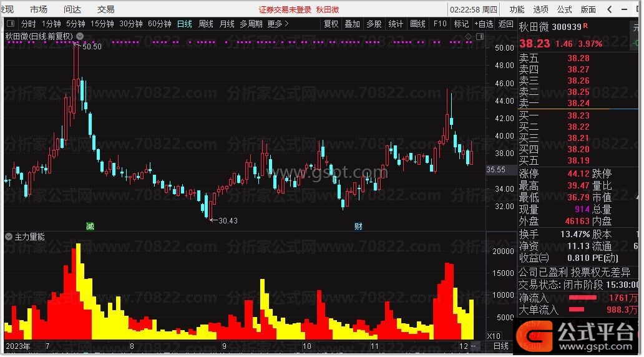Open the dropdown circle next to 秋田微(日线,前复权)
Viewport: 644px width, 357px height.
[x=80, y=36]
